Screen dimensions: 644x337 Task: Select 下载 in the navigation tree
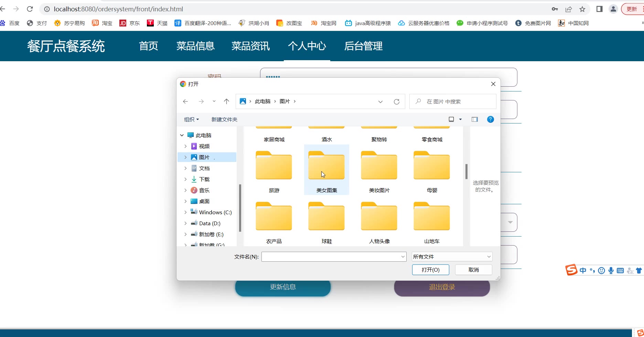(x=204, y=180)
